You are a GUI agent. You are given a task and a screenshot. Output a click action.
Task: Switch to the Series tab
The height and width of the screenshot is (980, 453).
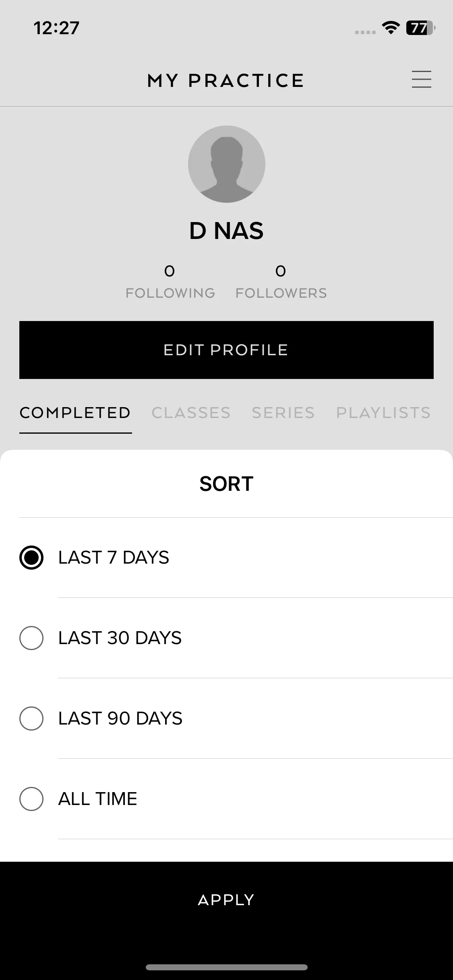click(x=283, y=413)
